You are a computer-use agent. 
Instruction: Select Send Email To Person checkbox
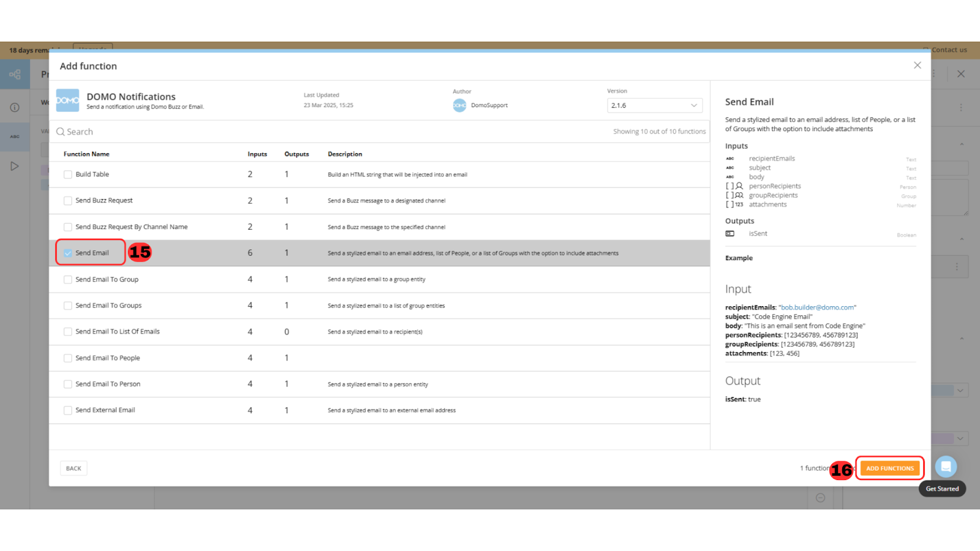(68, 384)
